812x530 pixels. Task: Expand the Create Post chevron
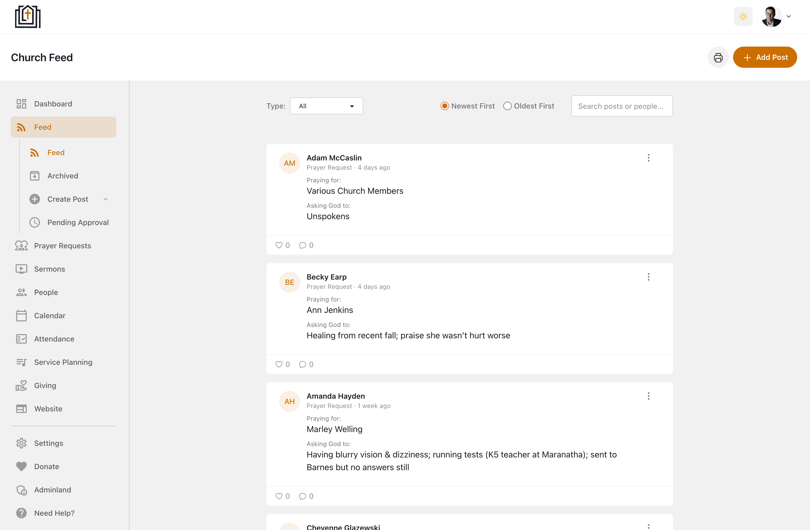click(106, 199)
